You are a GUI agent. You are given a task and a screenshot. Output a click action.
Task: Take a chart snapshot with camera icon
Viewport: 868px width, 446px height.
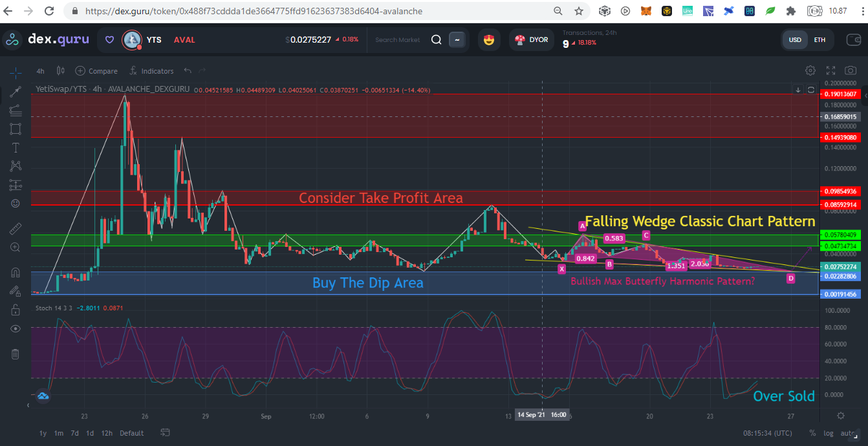tap(851, 70)
